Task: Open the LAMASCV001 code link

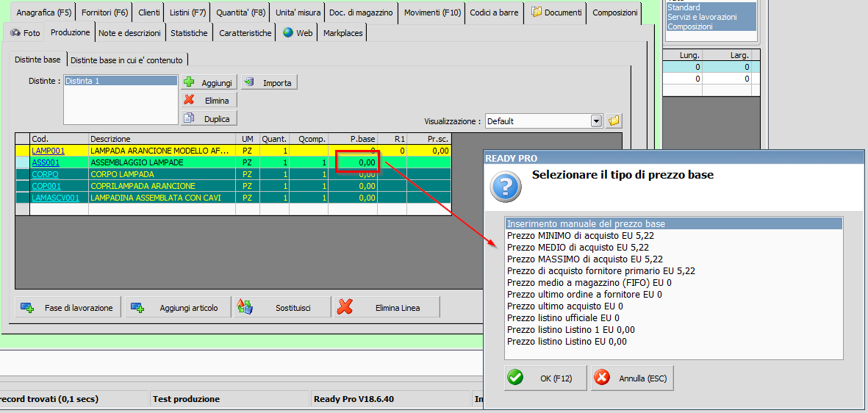Action: [x=55, y=198]
